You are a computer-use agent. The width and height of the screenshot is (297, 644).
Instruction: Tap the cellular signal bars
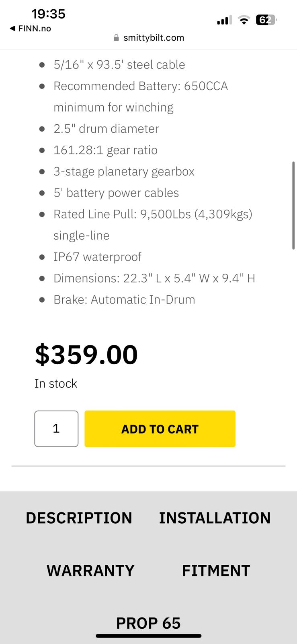(x=224, y=20)
